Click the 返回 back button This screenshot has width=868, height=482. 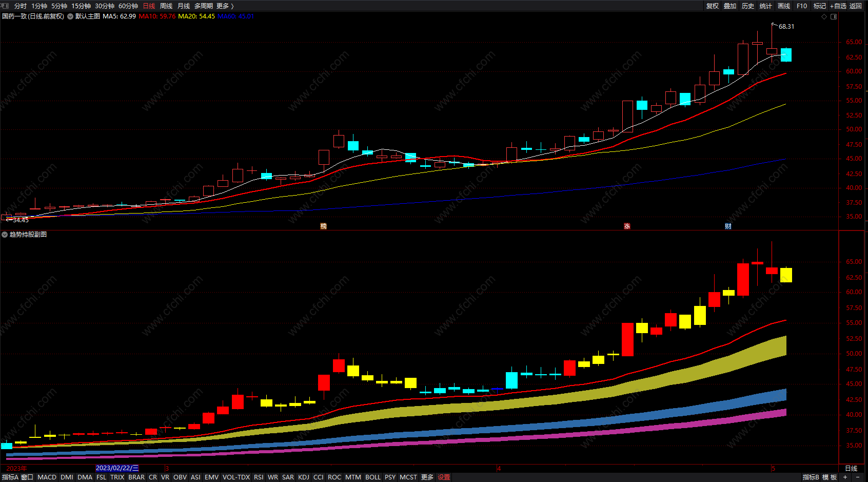[x=856, y=6]
